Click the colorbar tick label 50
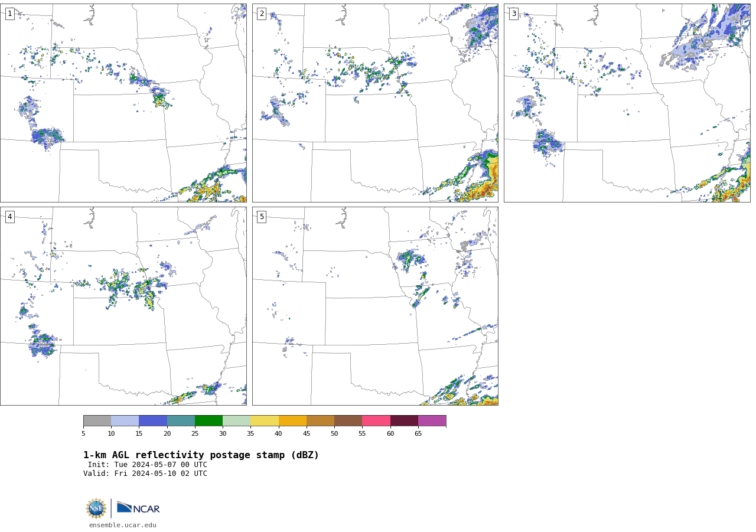 click(x=334, y=433)
